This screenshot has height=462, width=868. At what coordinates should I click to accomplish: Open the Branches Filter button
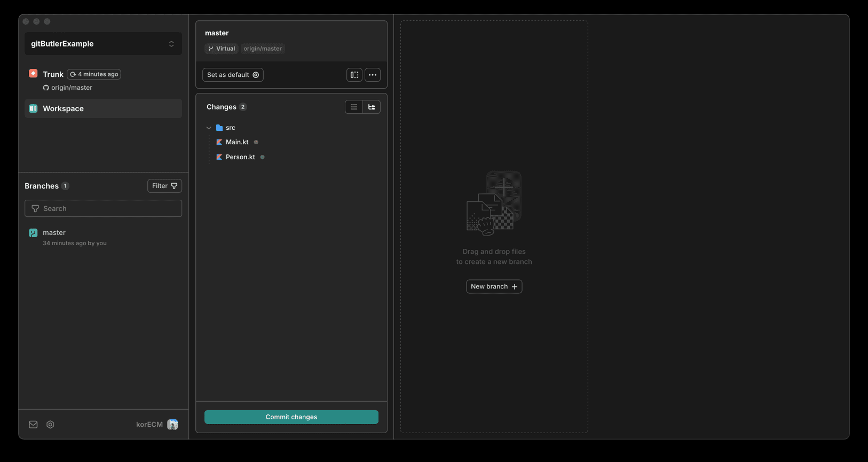164,186
